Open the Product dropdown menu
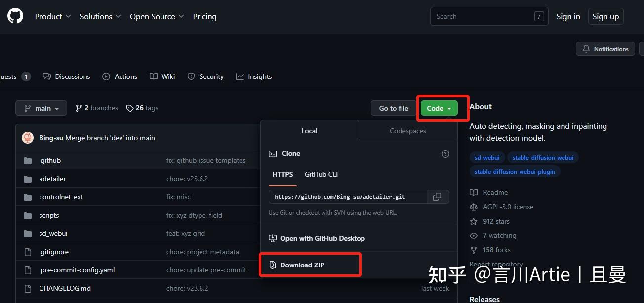The height and width of the screenshot is (303, 644). pos(53,16)
